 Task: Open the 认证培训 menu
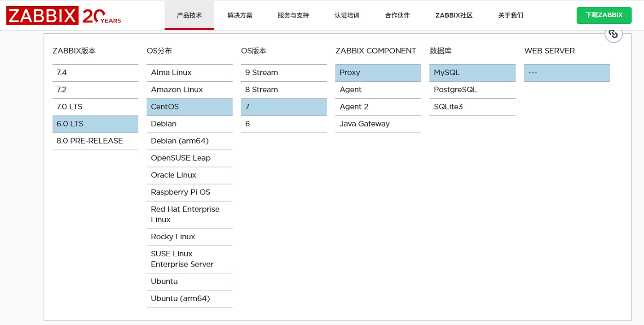347,15
